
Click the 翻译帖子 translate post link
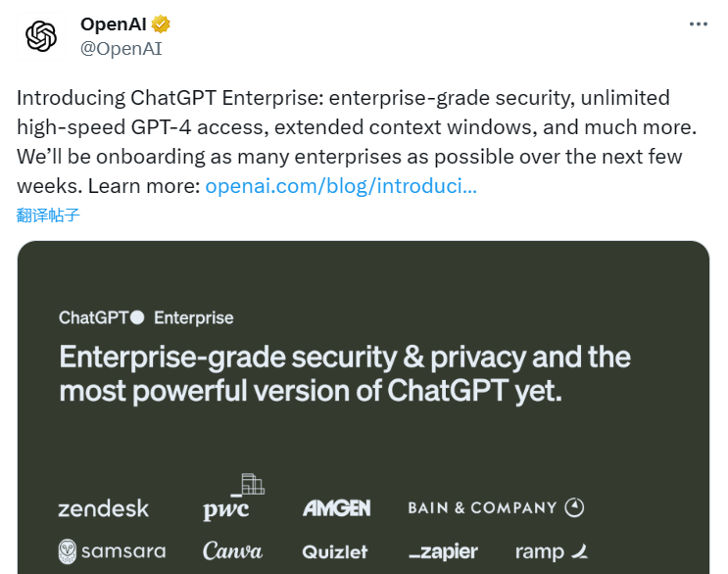48,215
